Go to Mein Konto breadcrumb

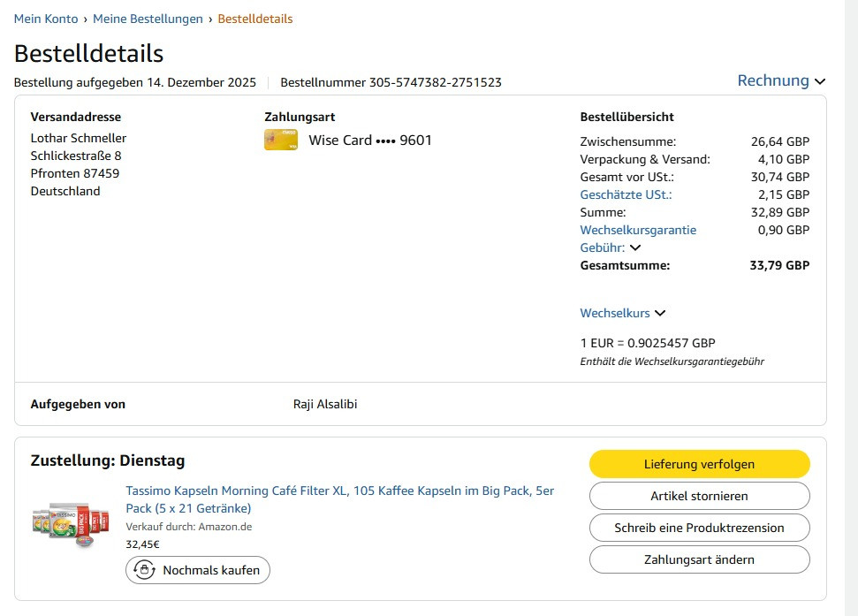coord(46,19)
